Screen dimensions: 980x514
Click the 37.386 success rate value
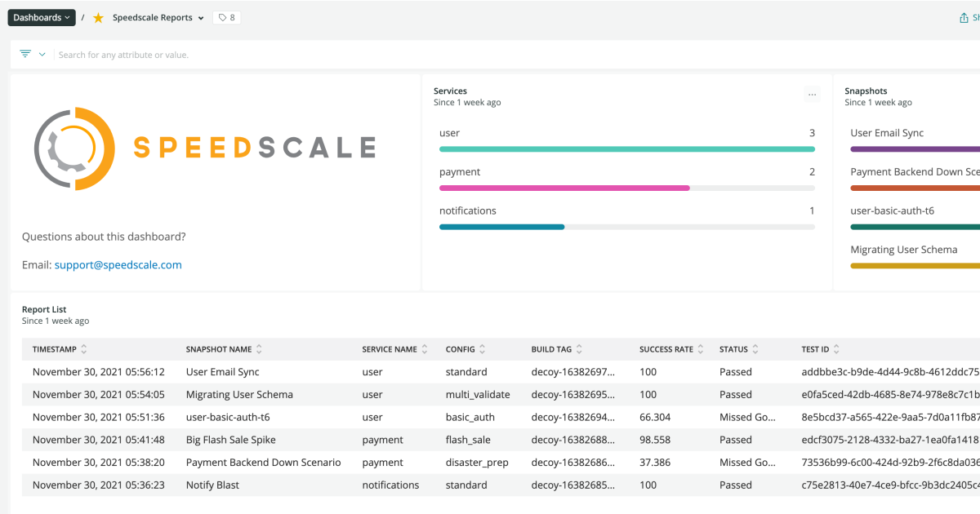click(655, 463)
